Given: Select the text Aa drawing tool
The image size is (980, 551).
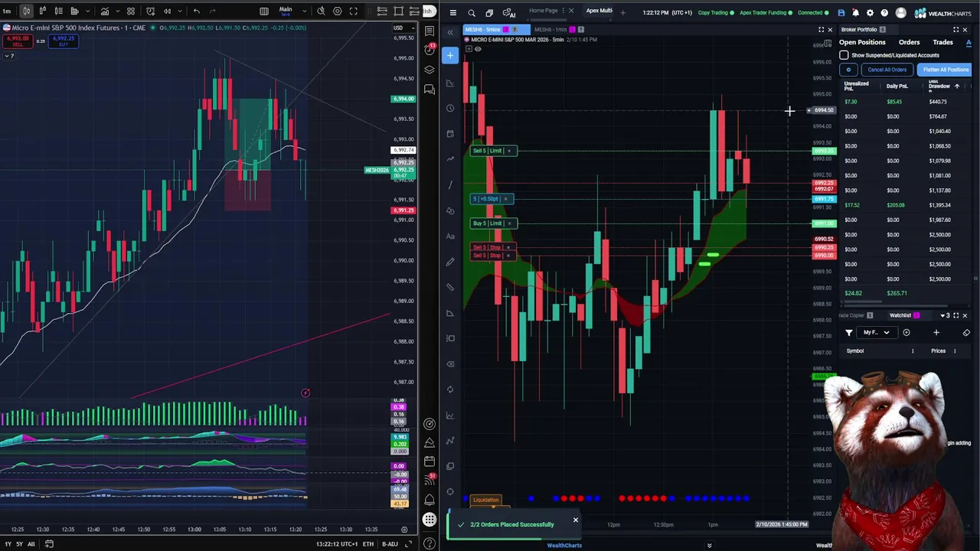Looking at the screenshot, I should (x=450, y=236).
